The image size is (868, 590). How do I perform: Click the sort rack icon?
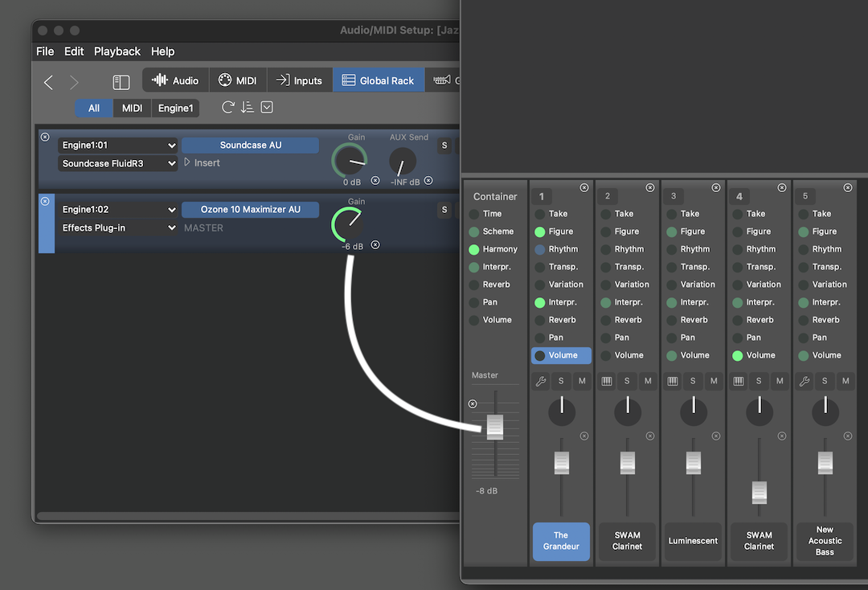[x=247, y=108]
